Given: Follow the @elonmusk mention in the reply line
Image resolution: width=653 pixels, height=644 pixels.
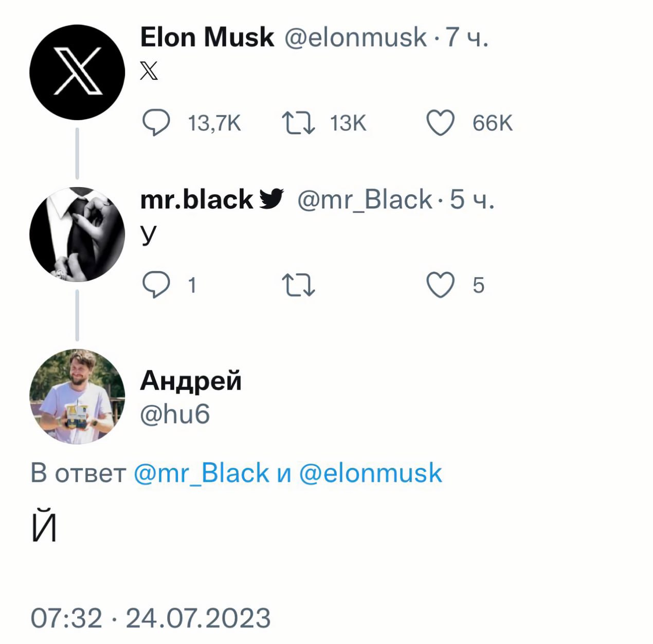Looking at the screenshot, I should pos(370,473).
